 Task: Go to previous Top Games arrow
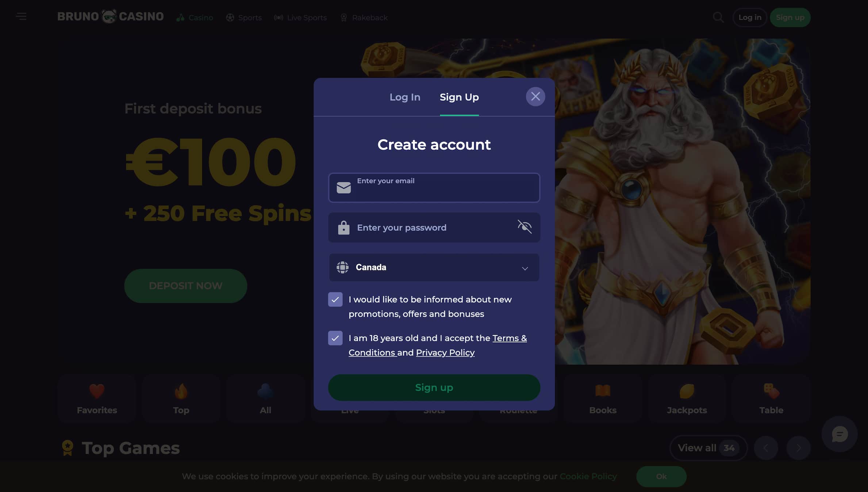[766, 448]
